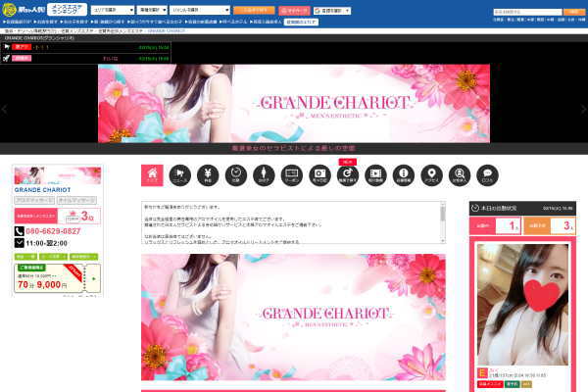Click the middle green button in sidebar
Screen dimensions: 588x392
click(x=53, y=257)
